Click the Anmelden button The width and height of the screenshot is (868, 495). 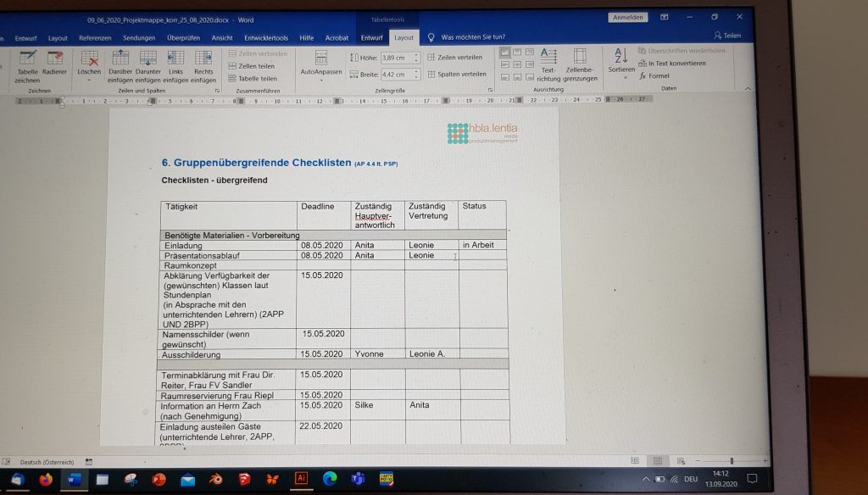(628, 18)
